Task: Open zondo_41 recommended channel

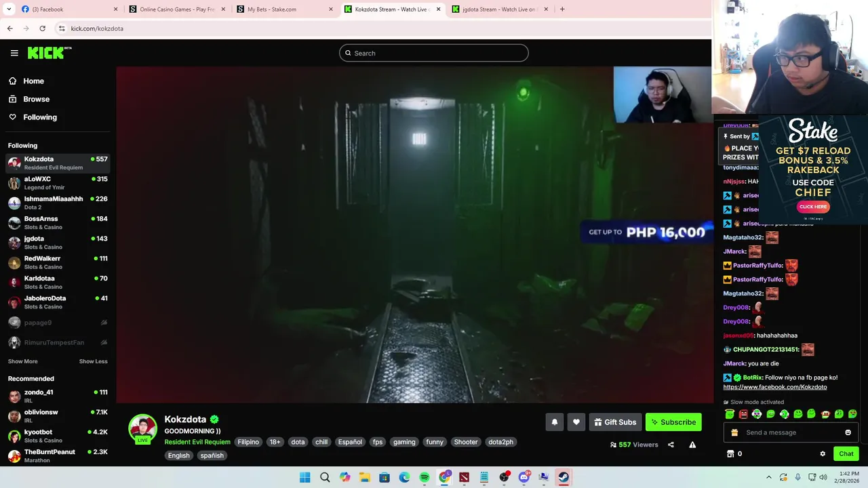Action: (x=58, y=396)
